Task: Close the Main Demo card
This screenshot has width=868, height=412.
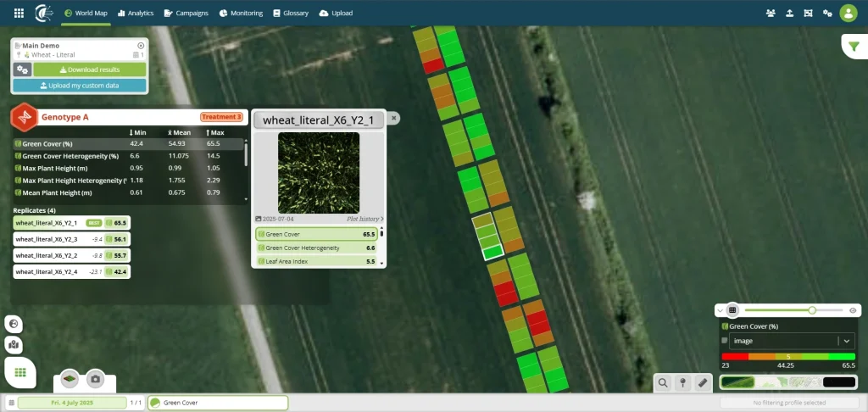Action: 141,46
